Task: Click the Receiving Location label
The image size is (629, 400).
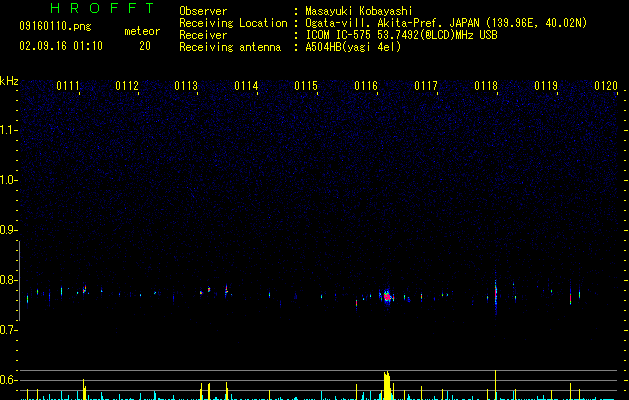Action: coord(233,23)
